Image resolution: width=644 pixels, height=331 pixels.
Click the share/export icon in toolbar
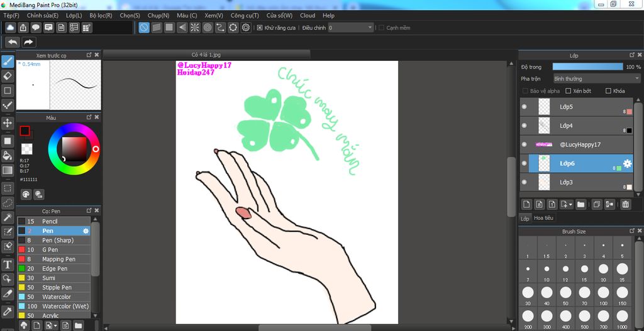pos(23,28)
